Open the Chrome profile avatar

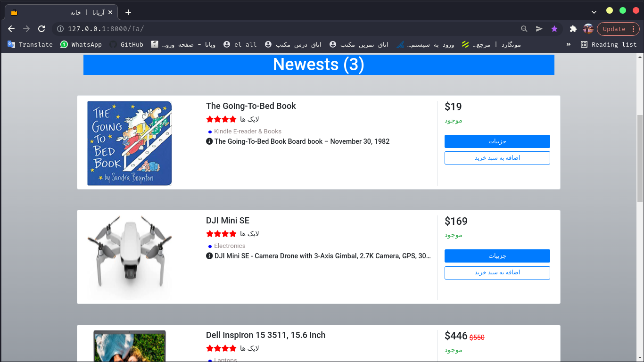(x=588, y=29)
